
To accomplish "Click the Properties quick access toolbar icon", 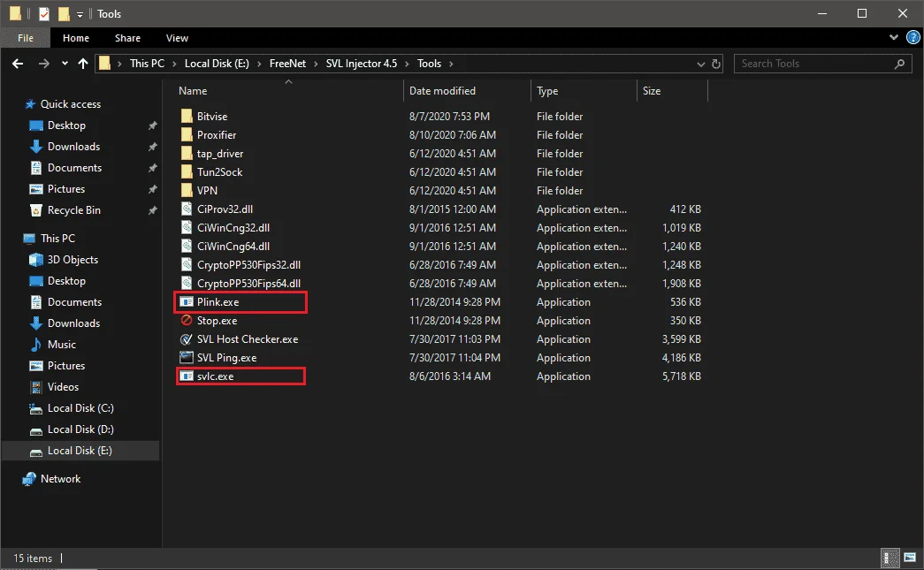I will [x=44, y=13].
